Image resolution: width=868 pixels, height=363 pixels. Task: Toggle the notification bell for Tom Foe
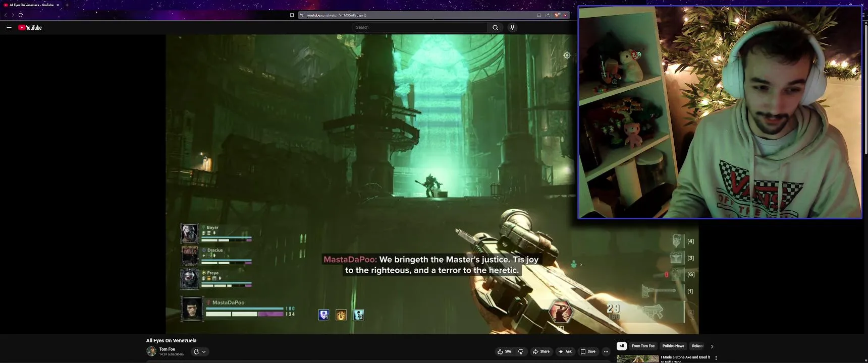pyautogui.click(x=196, y=351)
